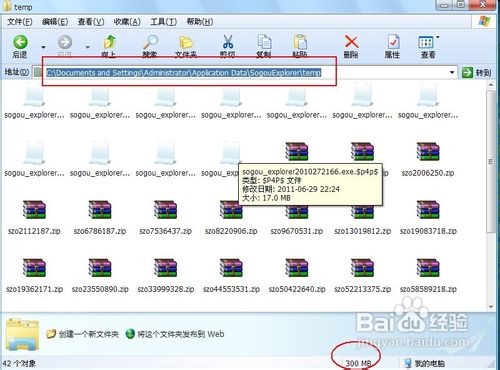Select szo2112187.zip archive
This screenshot has width=500, height=370.
(34, 217)
